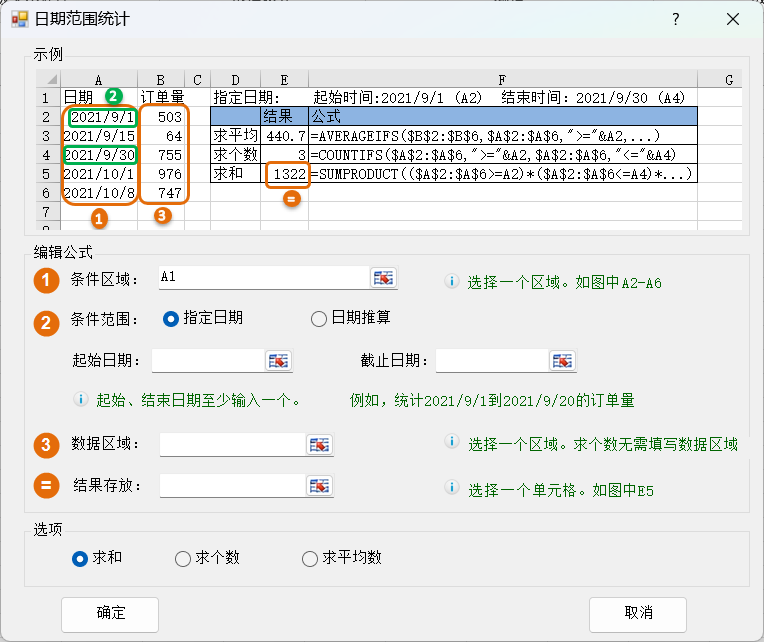Choose the 求和 option
The height and width of the screenshot is (642, 764).
pyautogui.click(x=81, y=558)
